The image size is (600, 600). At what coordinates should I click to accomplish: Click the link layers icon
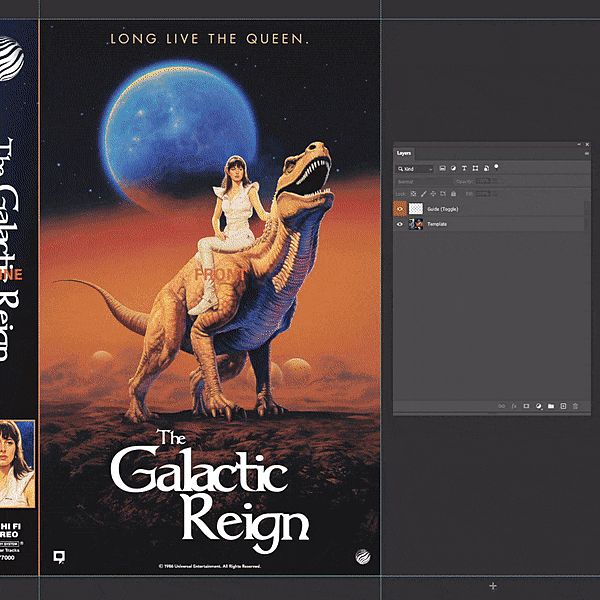pos(501,406)
